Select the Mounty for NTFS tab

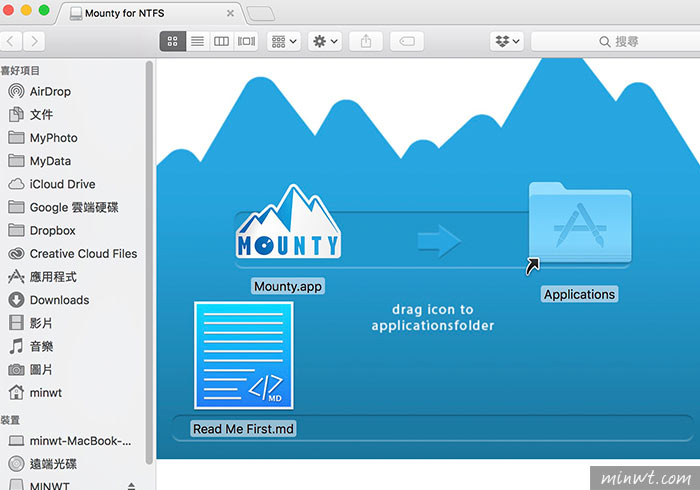pyautogui.click(x=150, y=13)
